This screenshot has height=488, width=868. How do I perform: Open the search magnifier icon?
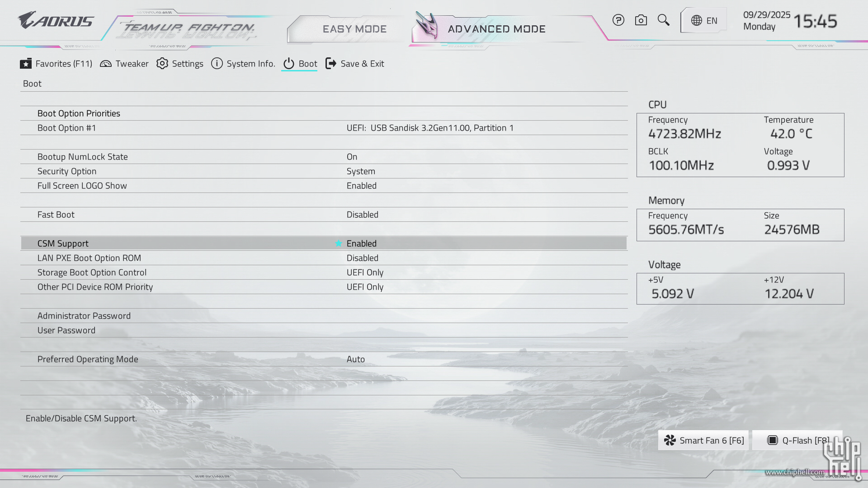pos(663,20)
